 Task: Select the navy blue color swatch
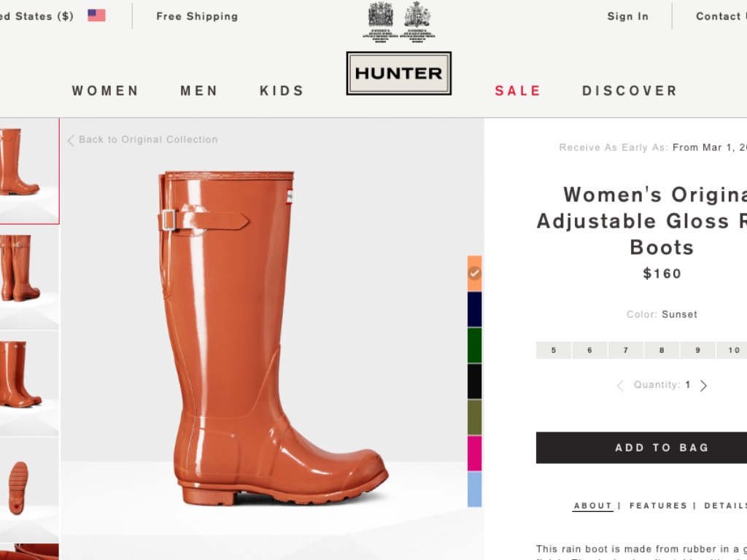tap(474, 309)
